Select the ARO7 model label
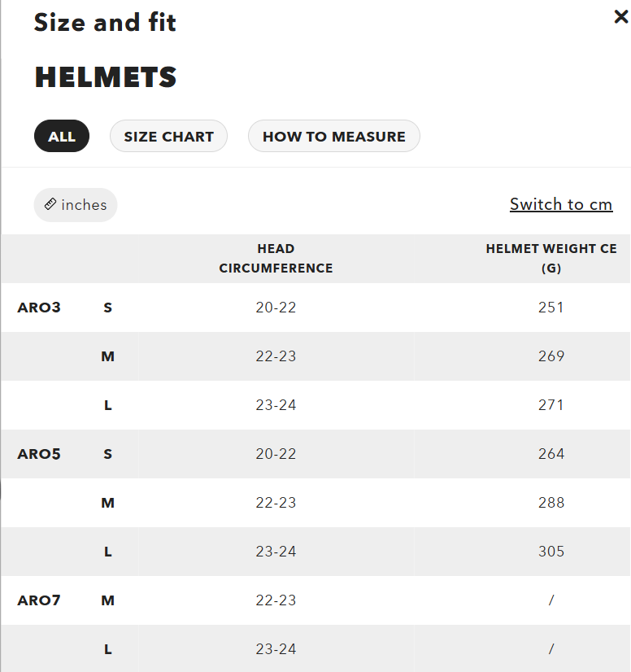 coord(39,600)
